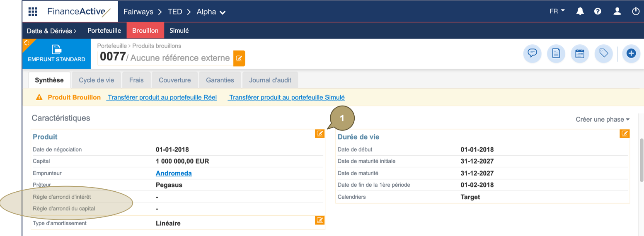Edit the Type d'amortissement section
This screenshot has width=644, height=236.
(320, 220)
